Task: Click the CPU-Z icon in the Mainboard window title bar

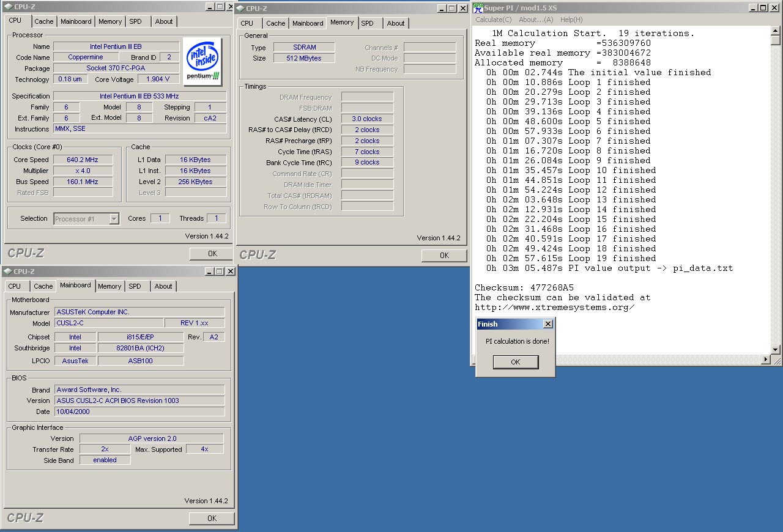Action: (x=9, y=272)
